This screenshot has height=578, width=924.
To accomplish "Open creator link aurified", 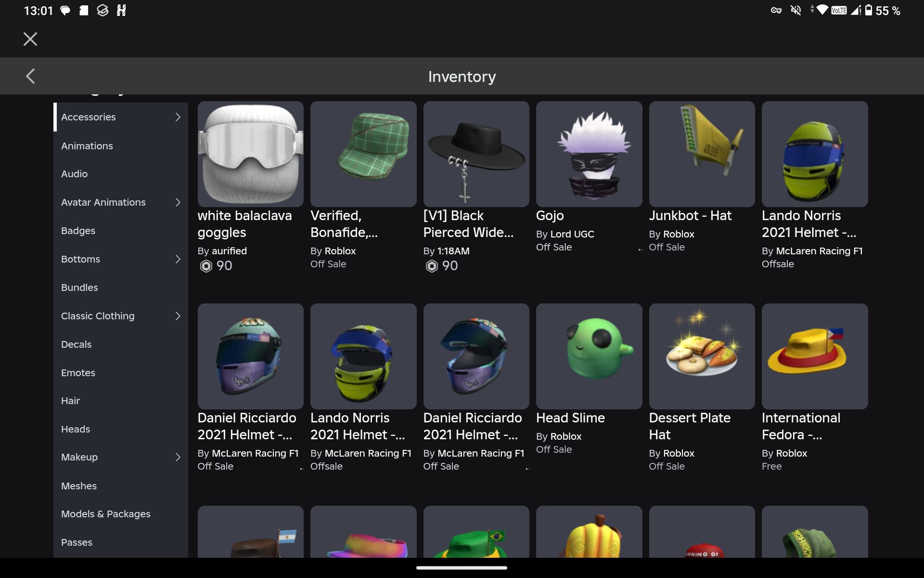I will tap(229, 251).
